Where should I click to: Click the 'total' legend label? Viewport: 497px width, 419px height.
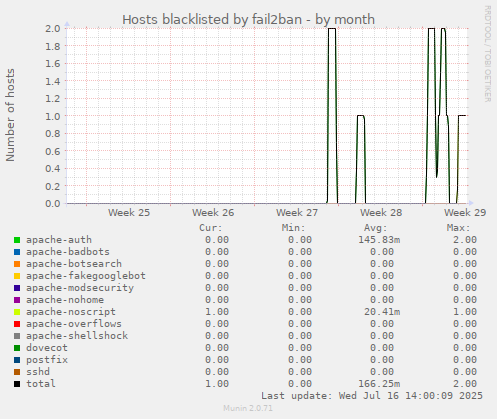coord(41,384)
